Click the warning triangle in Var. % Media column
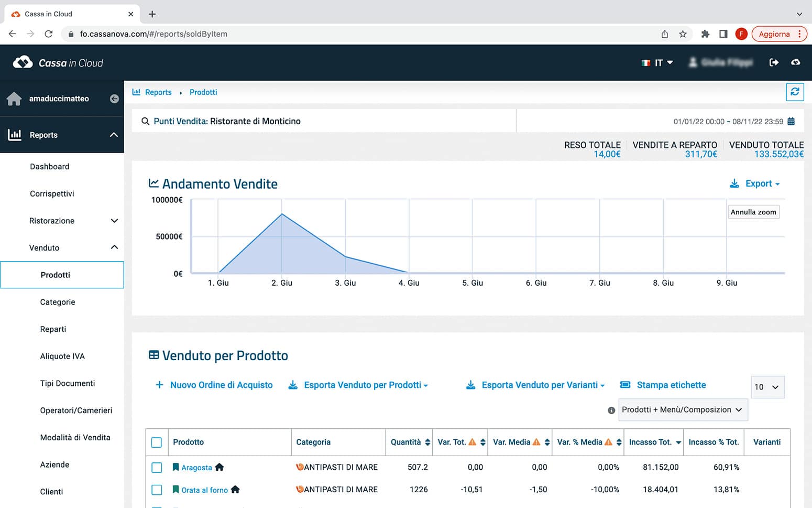The width and height of the screenshot is (812, 508). (x=608, y=442)
